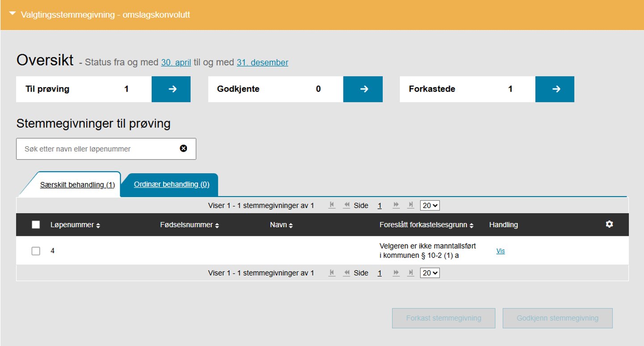The height and width of the screenshot is (346, 644).
Task: Open Godkjente list with arrow button
Action: point(363,89)
